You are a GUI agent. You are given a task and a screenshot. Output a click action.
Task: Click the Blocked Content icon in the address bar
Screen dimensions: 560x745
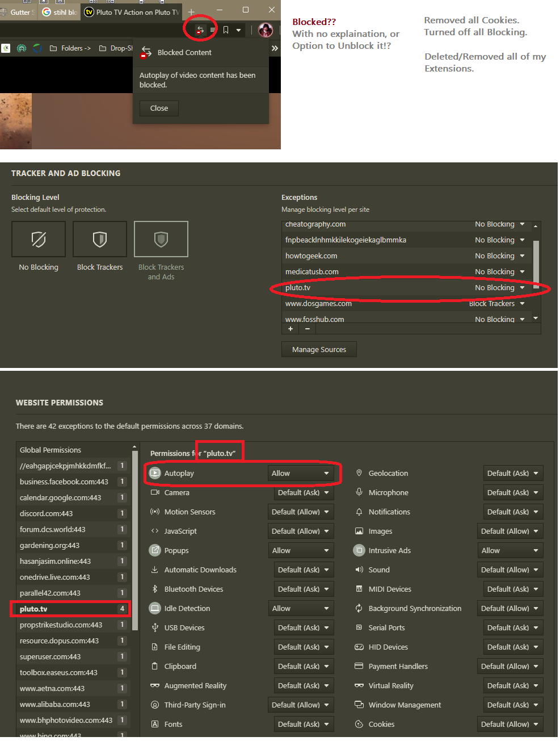click(x=200, y=30)
